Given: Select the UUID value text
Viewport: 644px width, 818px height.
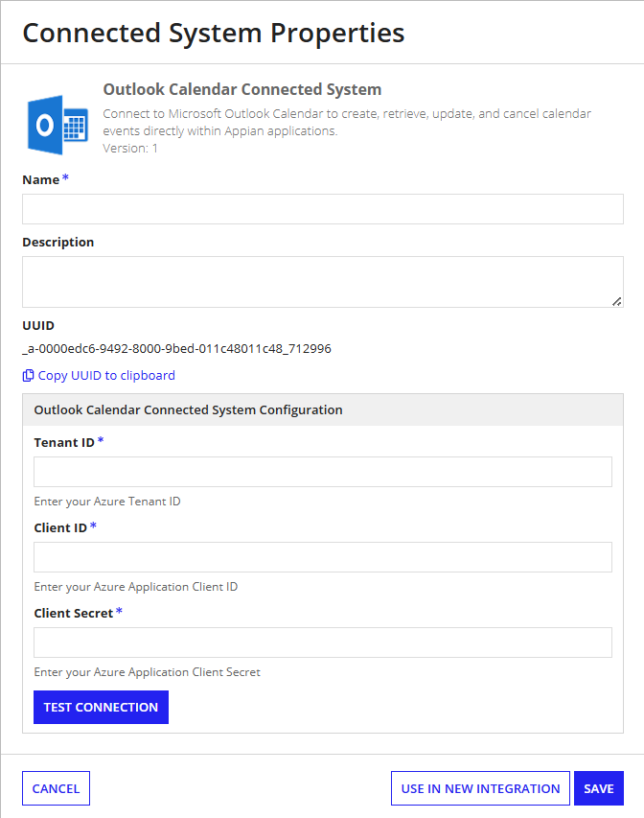Looking at the screenshot, I should 176,348.
